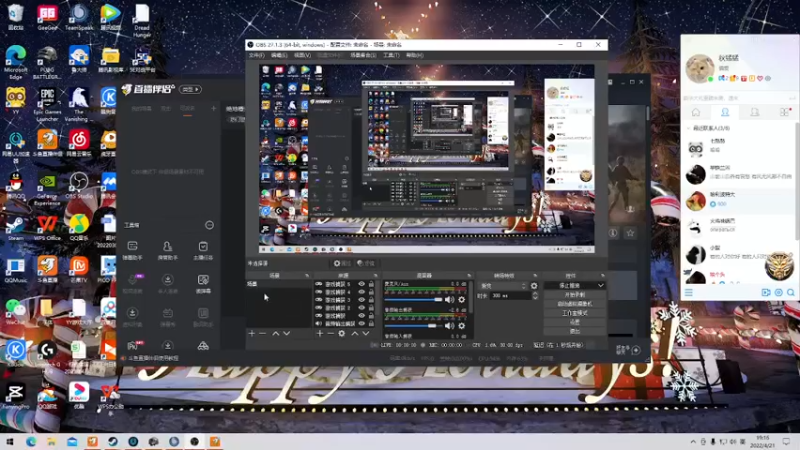Click the 退出 button in OBS Controls
Image resolution: width=800 pixels, height=450 pixels.
tap(574, 332)
